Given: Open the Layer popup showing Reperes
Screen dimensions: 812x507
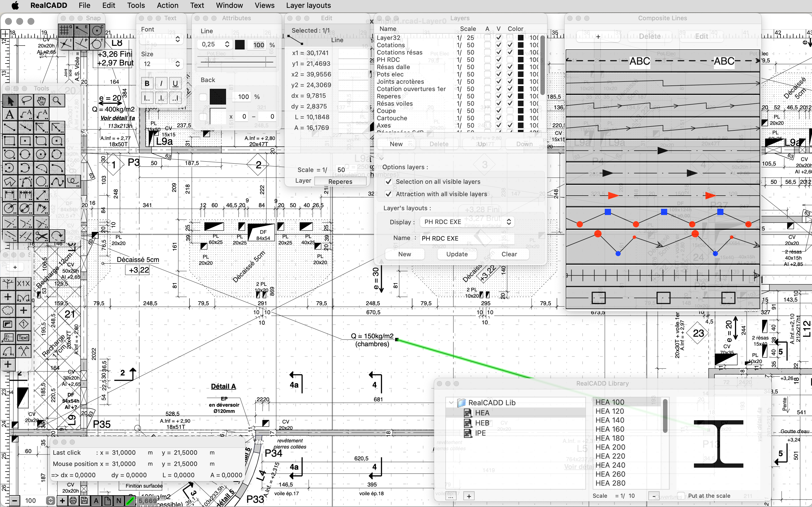Looking at the screenshot, I should pos(340,181).
